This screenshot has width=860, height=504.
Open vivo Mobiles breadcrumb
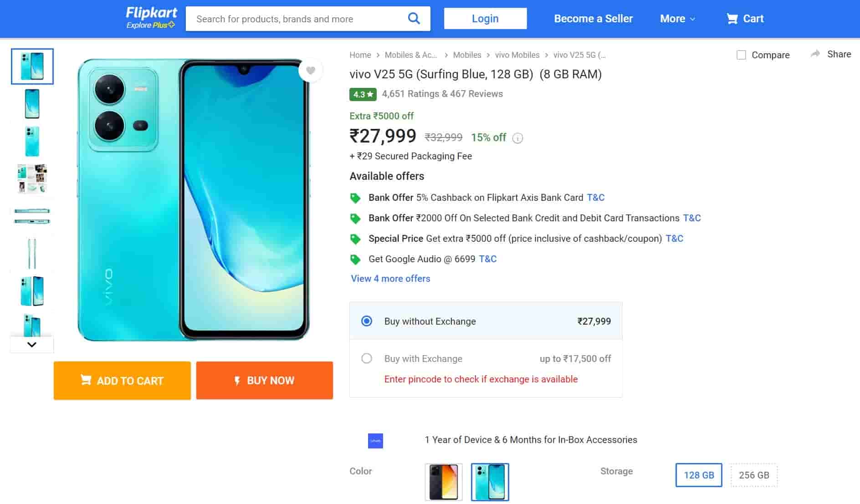[517, 55]
